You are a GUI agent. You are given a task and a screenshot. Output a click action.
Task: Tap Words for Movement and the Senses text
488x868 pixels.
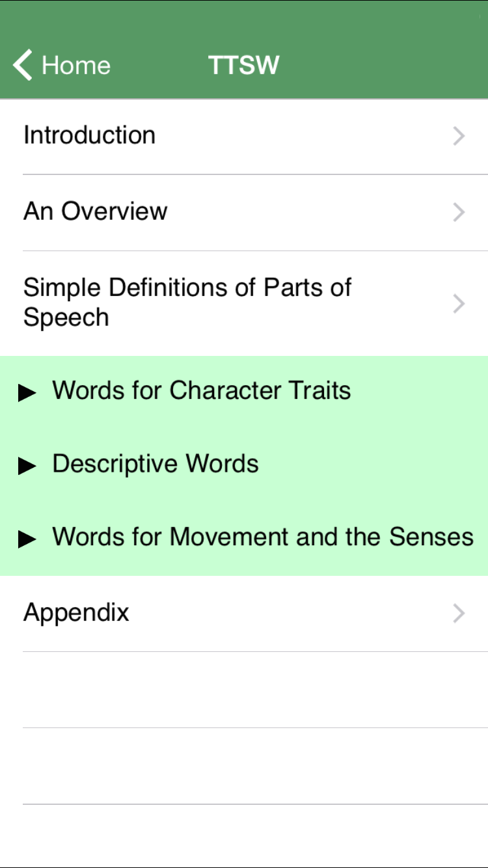pos(263,537)
